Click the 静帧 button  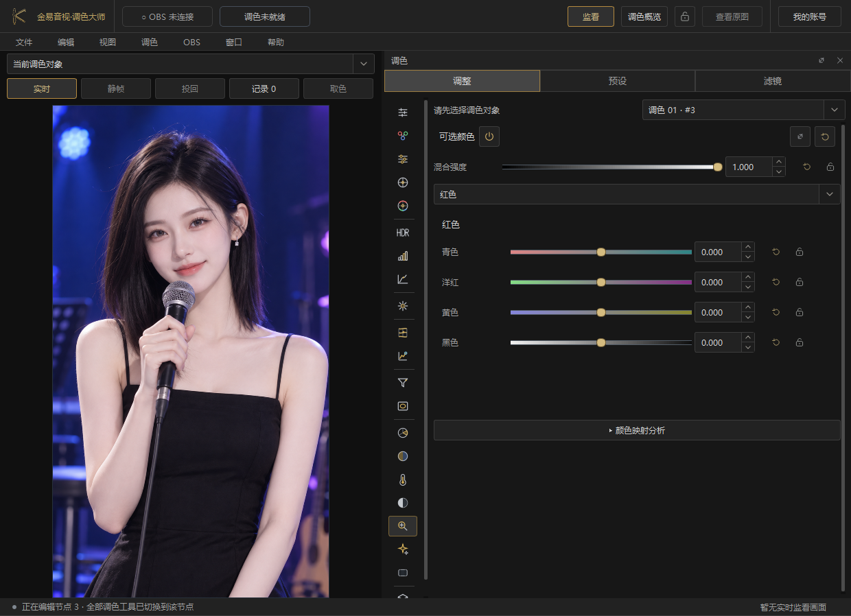pos(116,88)
